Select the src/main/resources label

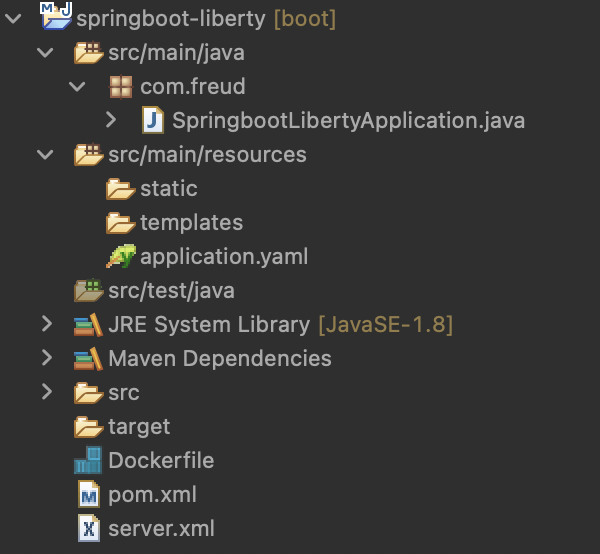point(207,155)
